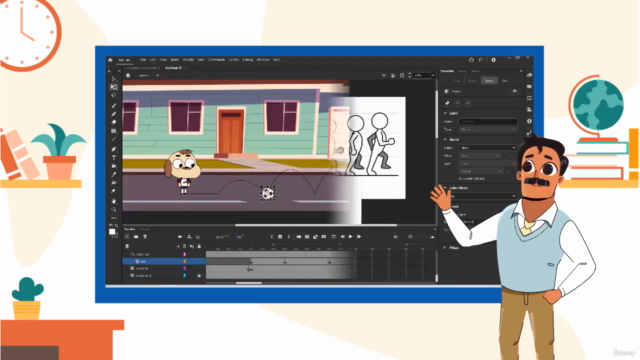This screenshot has height=360, width=640.
Task: Open the Modify menu
Action: tap(188, 60)
